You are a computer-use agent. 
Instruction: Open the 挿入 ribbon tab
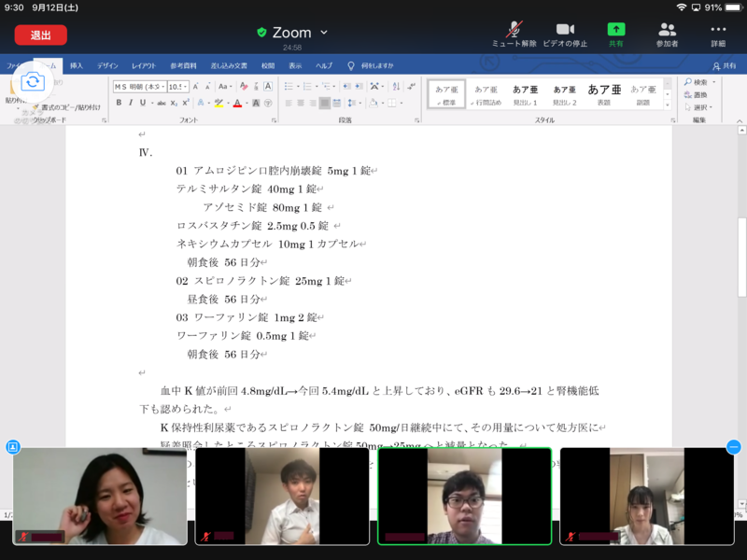tap(77, 66)
